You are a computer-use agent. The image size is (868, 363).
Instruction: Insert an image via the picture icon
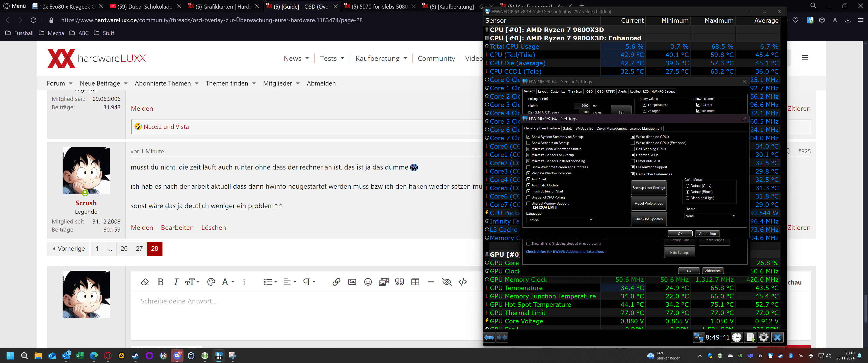[352, 282]
